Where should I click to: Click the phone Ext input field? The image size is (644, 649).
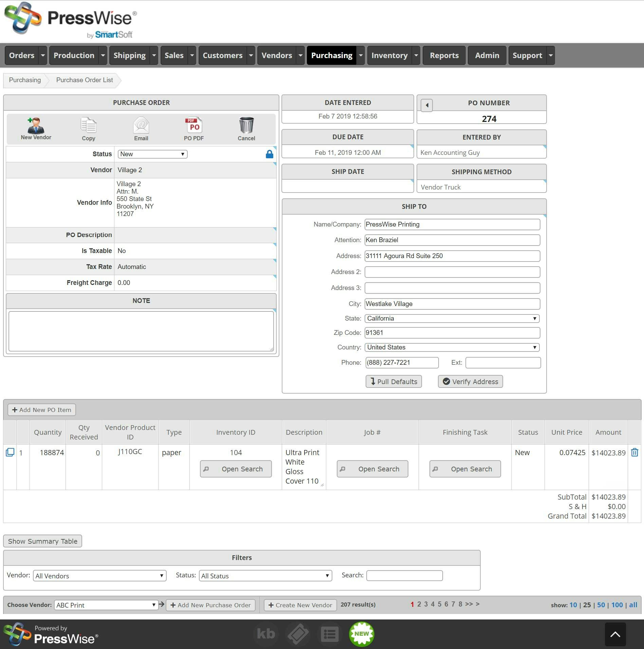coord(503,363)
